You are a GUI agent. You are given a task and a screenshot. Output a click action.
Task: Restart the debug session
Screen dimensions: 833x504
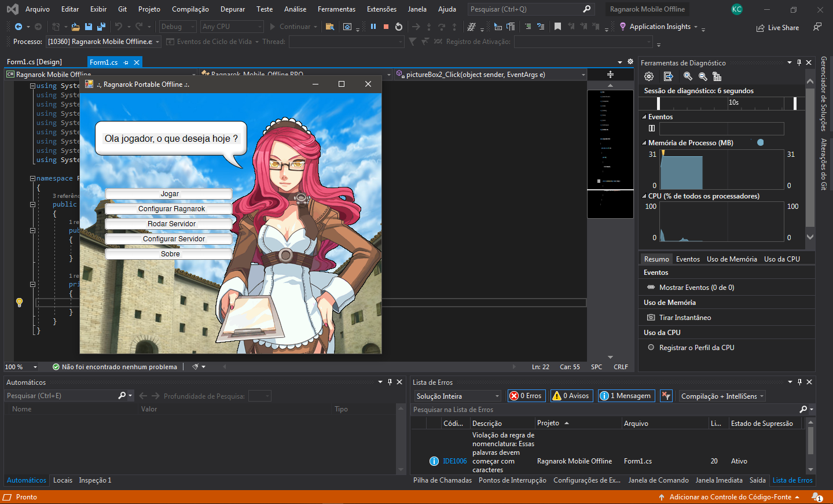(399, 27)
